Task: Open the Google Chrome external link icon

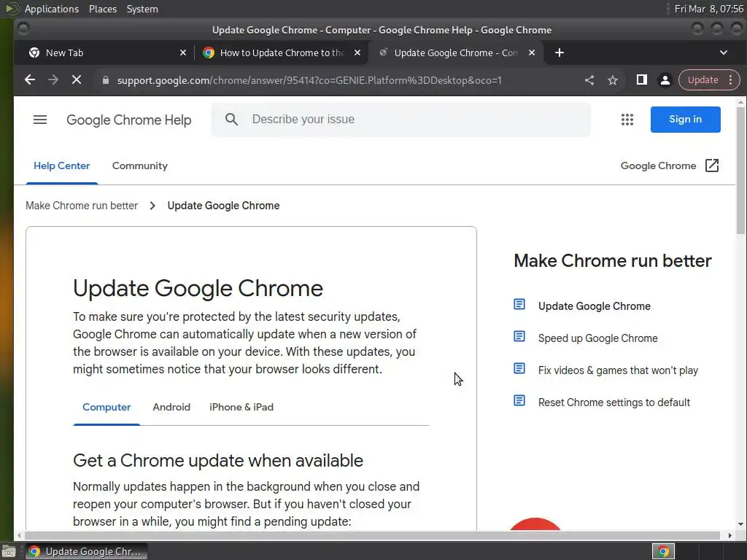Action: [x=712, y=166]
